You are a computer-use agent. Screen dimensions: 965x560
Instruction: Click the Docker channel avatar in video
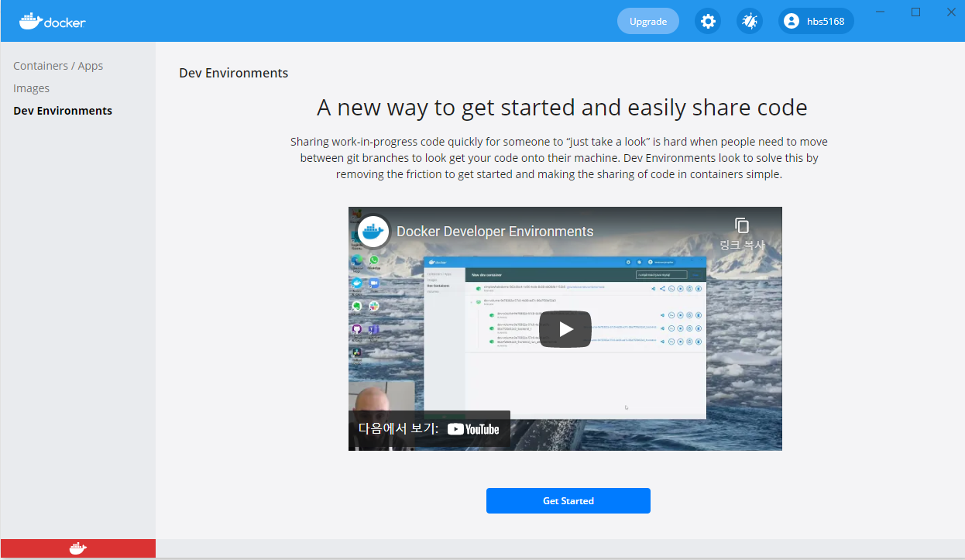(373, 232)
